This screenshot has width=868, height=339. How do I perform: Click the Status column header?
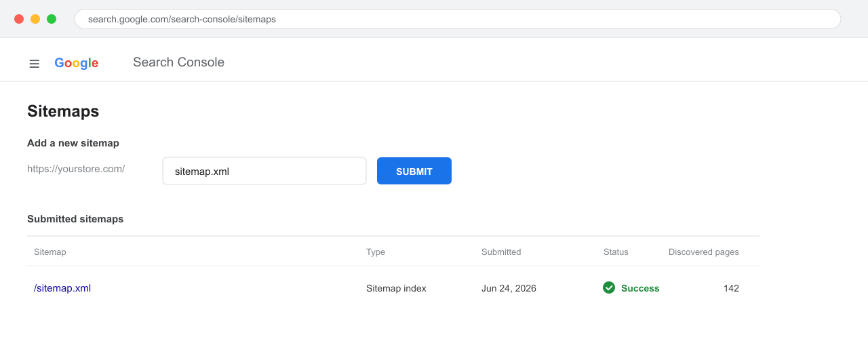pyautogui.click(x=616, y=252)
